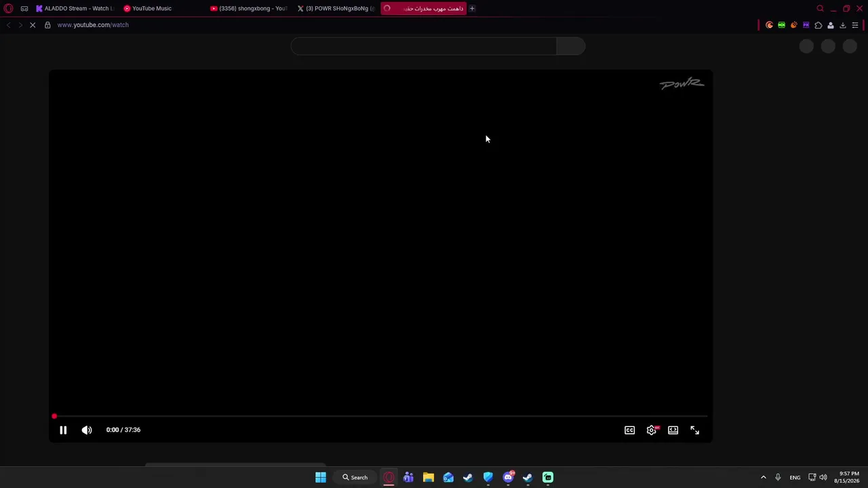Screen dimensions: 868x488
Task: Open the browser downloads panel
Action: tap(842, 25)
